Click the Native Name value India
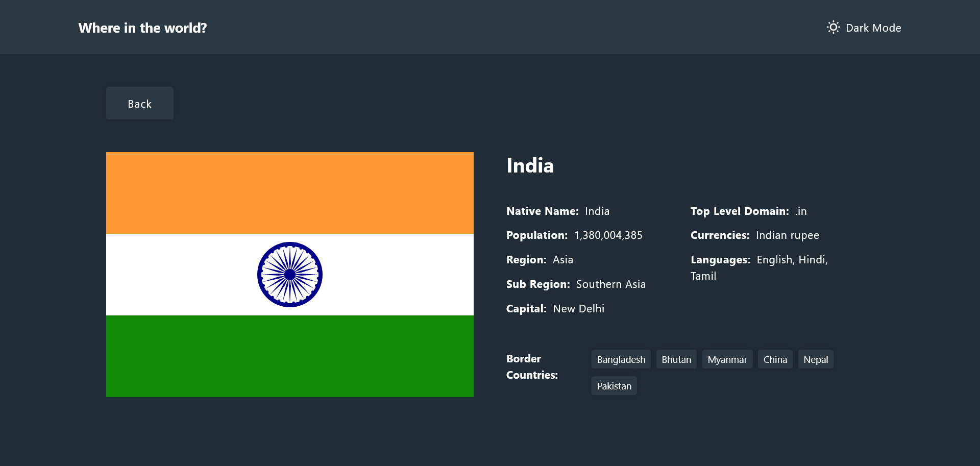This screenshot has width=980, height=466. tap(597, 211)
